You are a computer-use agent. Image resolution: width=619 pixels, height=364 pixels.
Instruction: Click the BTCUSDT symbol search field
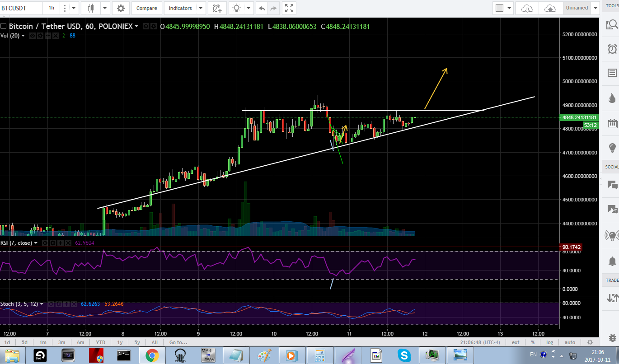22,8
